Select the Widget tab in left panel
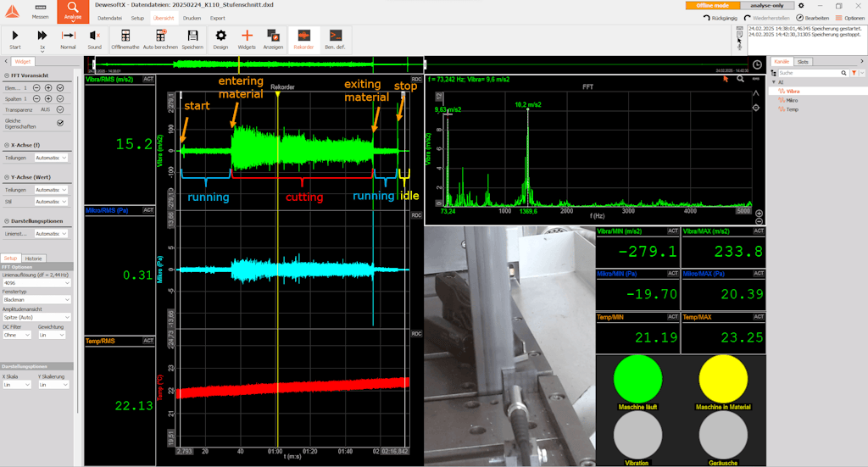The image size is (868, 467). 23,61
